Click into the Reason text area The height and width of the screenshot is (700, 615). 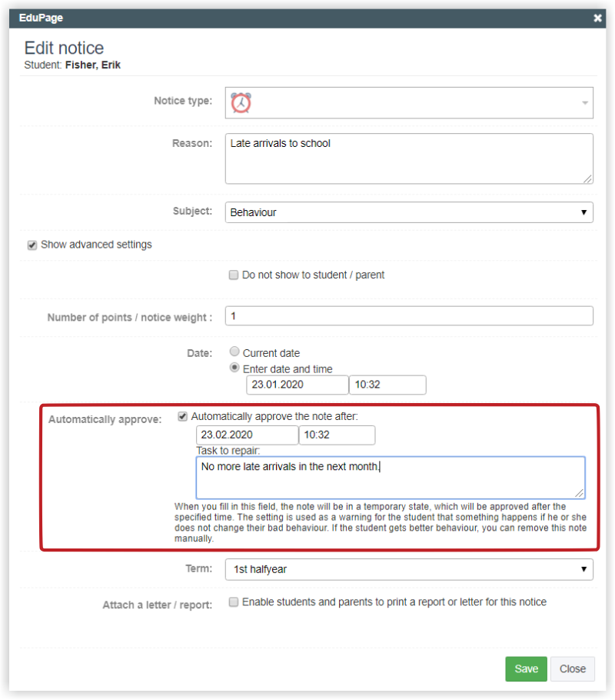tap(409, 158)
